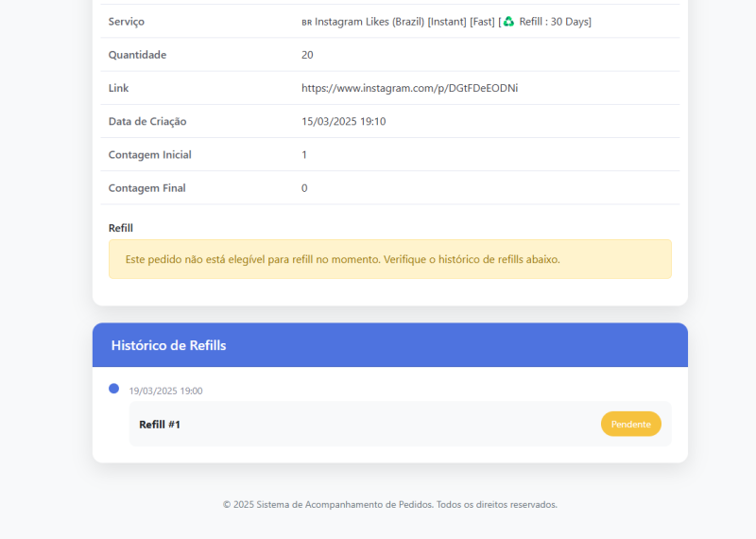The width and height of the screenshot is (756, 539).
Task: Click the Refill : 30 Days text
Action: pos(555,22)
